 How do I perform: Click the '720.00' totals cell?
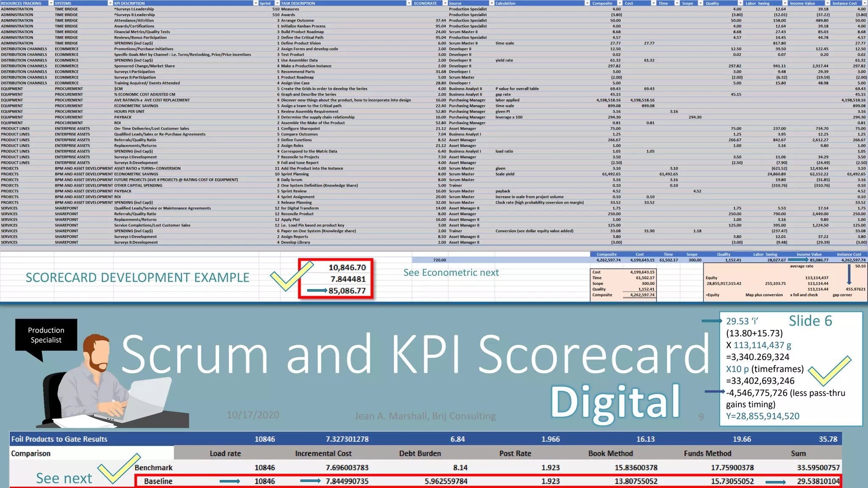click(x=440, y=260)
